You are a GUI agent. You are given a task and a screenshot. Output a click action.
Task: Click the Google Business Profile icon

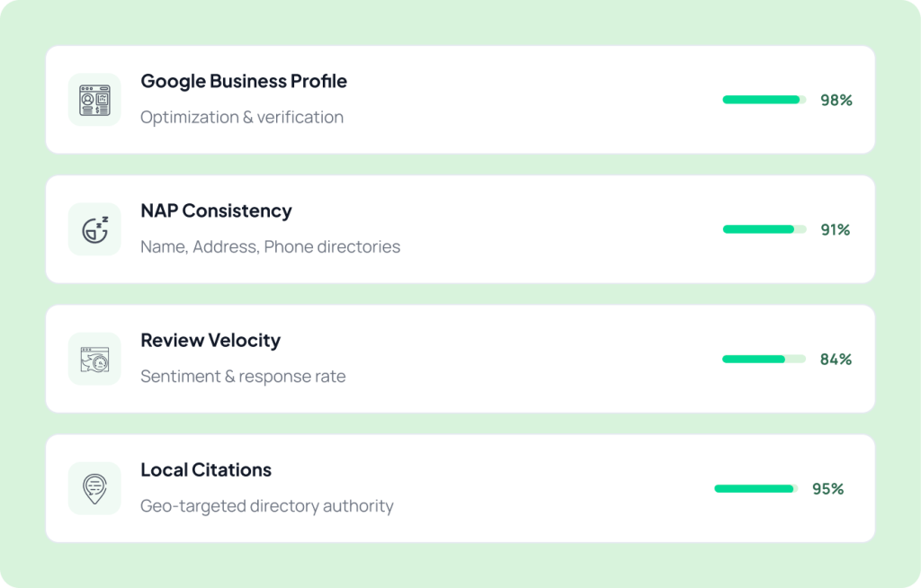[x=94, y=100]
